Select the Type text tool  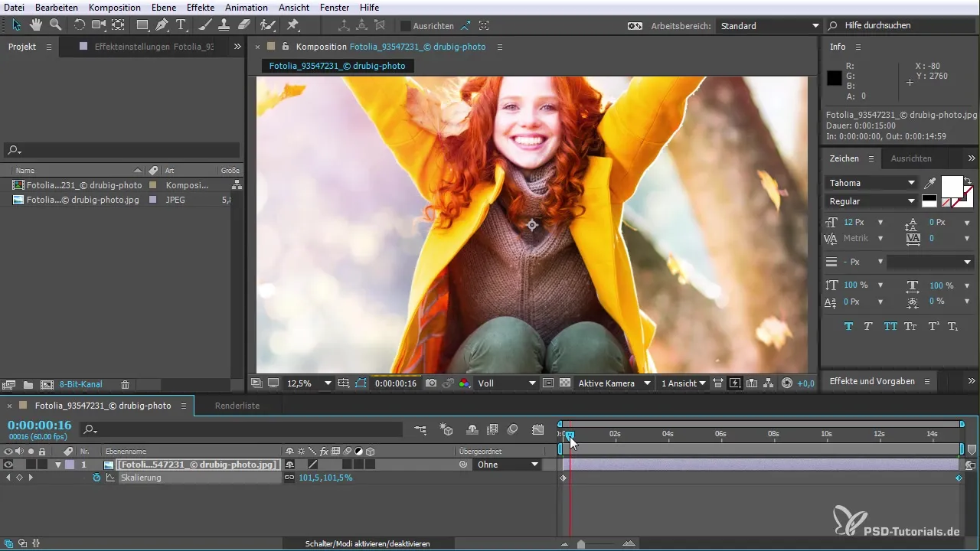[x=181, y=24]
